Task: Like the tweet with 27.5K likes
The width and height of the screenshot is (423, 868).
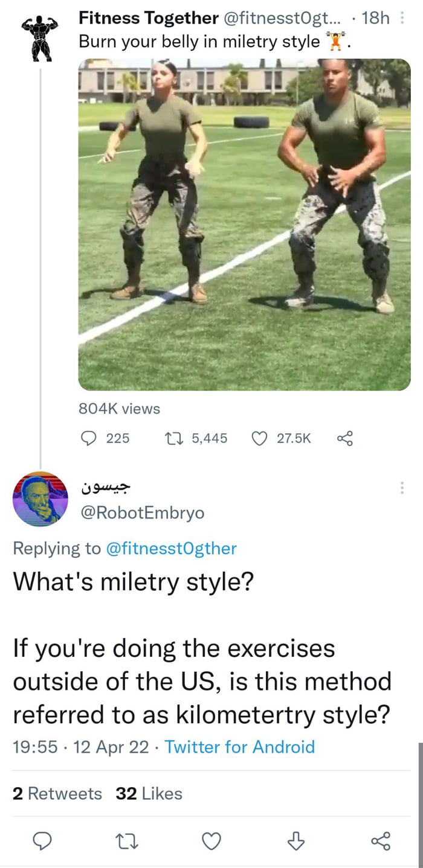Action: click(x=259, y=438)
